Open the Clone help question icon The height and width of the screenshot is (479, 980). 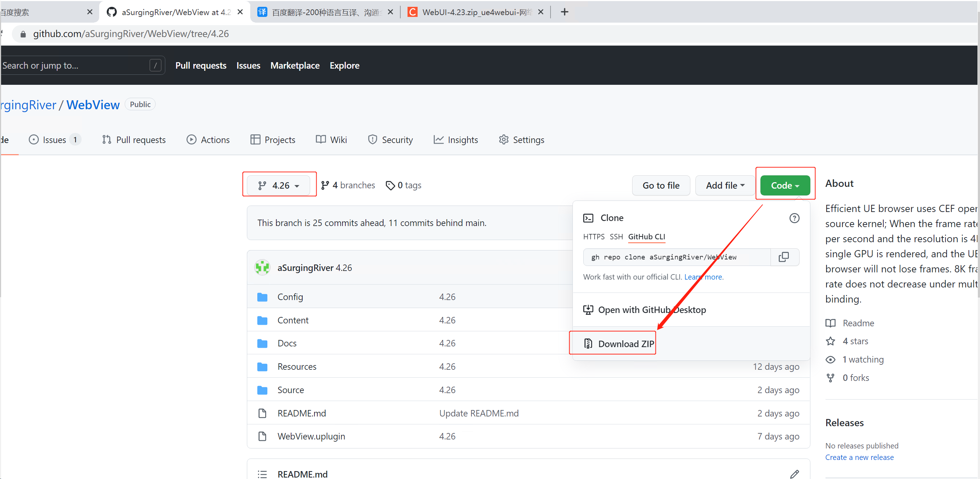(x=794, y=218)
